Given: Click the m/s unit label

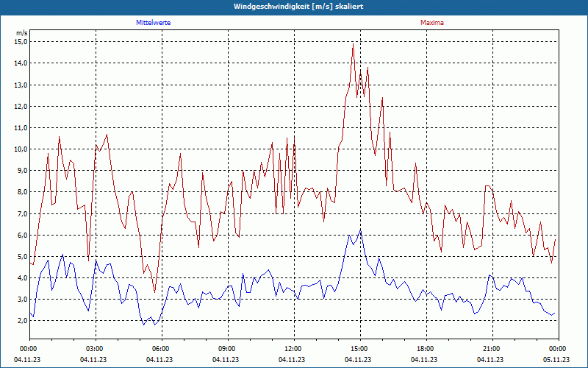Looking at the screenshot, I should [22, 33].
